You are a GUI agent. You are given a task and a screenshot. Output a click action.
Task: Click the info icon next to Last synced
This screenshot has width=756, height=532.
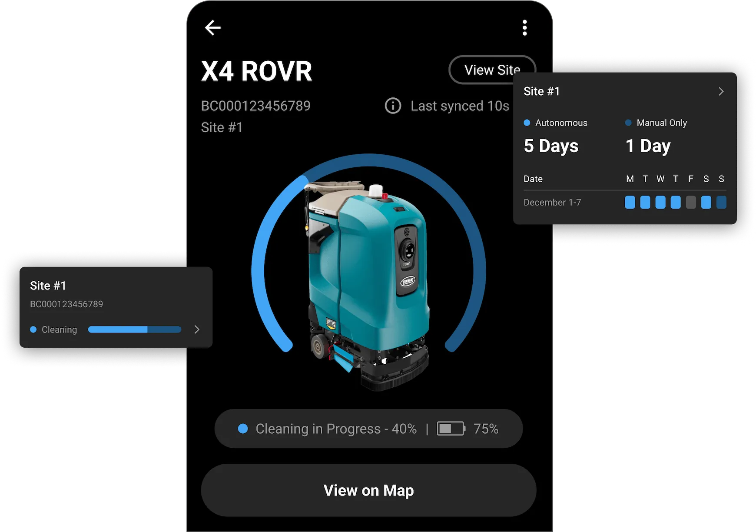click(x=392, y=106)
